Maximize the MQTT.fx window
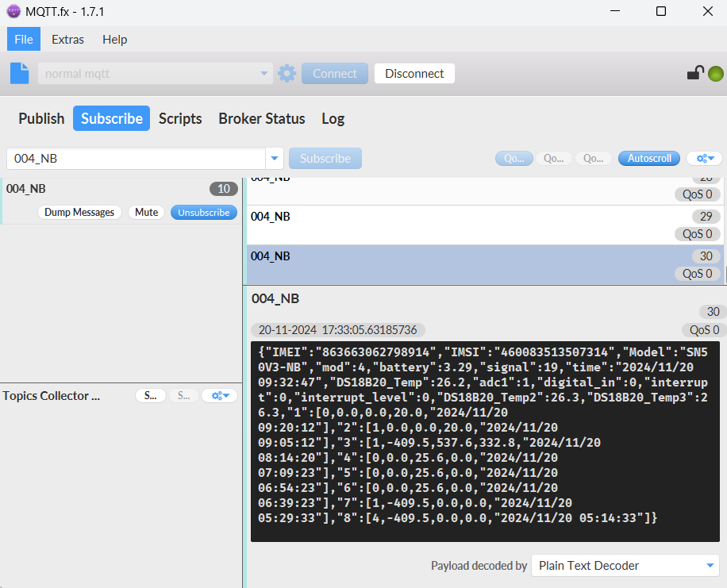The width and height of the screenshot is (727, 588). click(661, 11)
